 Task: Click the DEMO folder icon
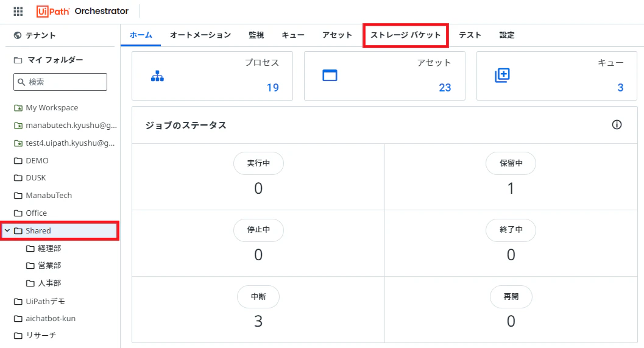click(x=18, y=161)
